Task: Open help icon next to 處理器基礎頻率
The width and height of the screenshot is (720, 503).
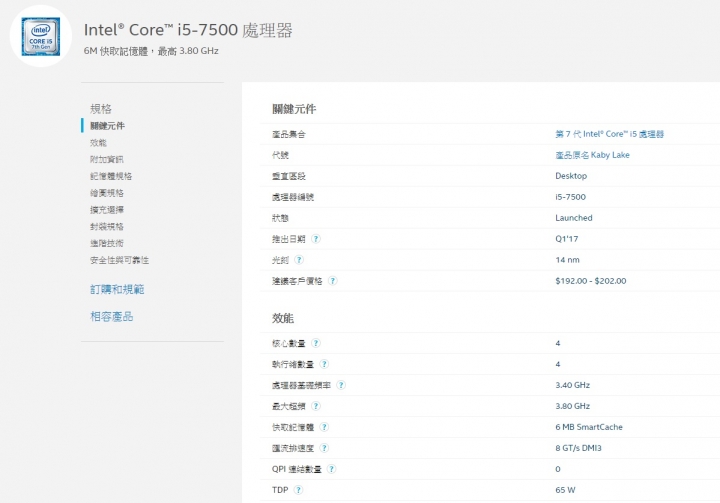Action: (341, 385)
